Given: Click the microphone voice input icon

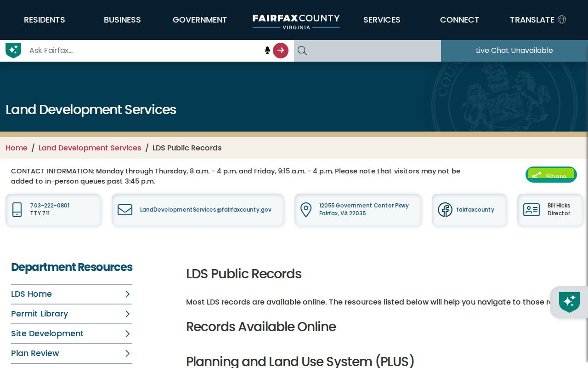Looking at the screenshot, I should [x=267, y=50].
